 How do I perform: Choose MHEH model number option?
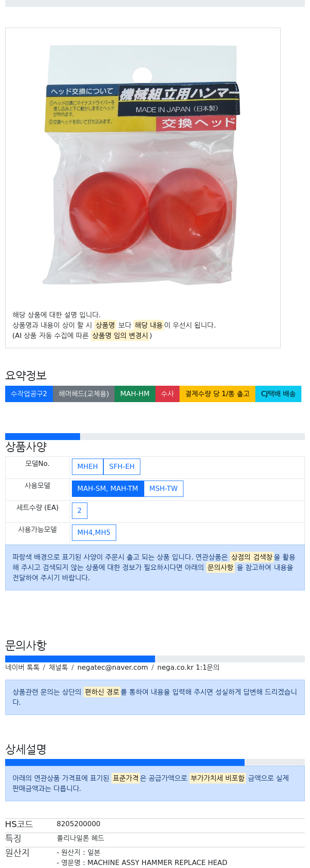87,467
